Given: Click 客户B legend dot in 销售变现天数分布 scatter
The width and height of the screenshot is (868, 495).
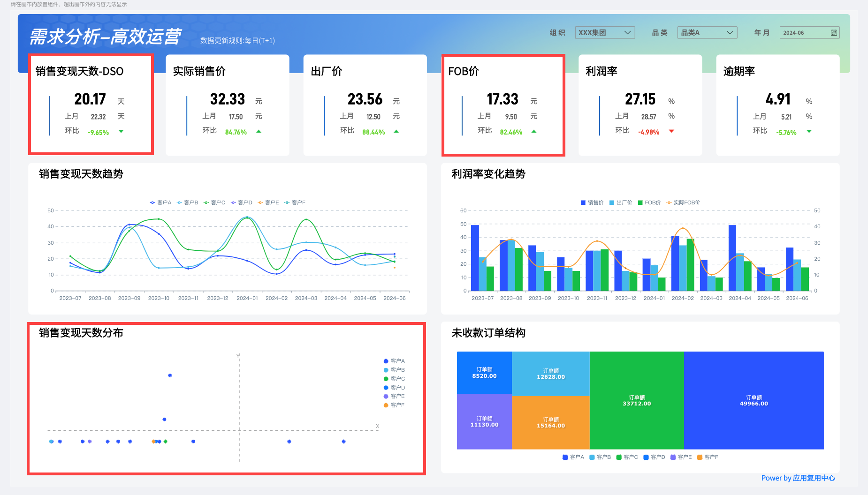Looking at the screenshot, I should pyautogui.click(x=386, y=370).
